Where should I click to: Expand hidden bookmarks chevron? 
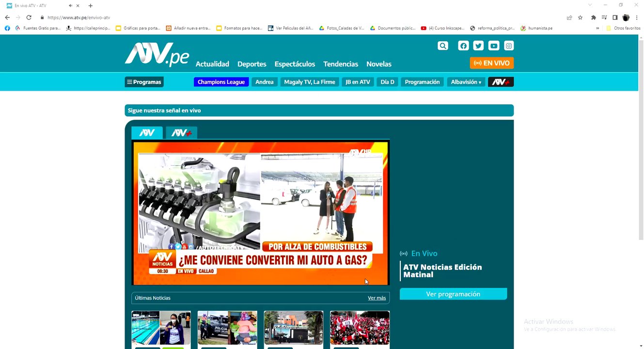(x=597, y=28)
